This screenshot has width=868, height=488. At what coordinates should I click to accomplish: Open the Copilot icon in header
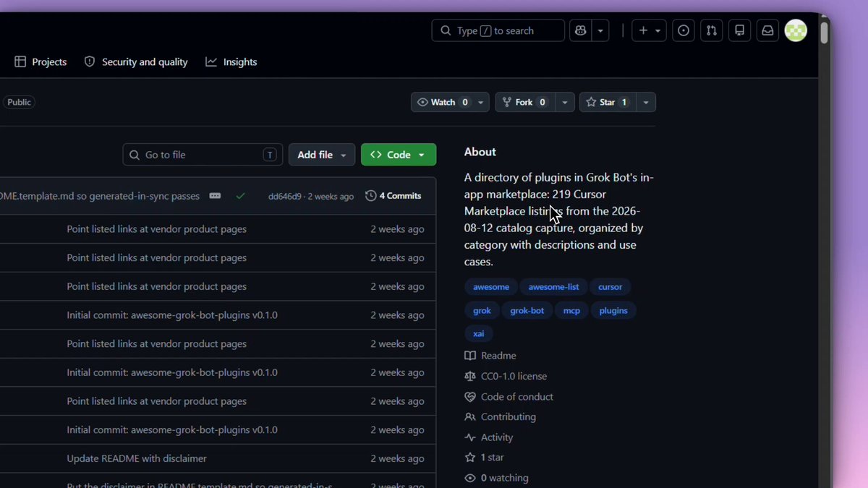(581, 30)
